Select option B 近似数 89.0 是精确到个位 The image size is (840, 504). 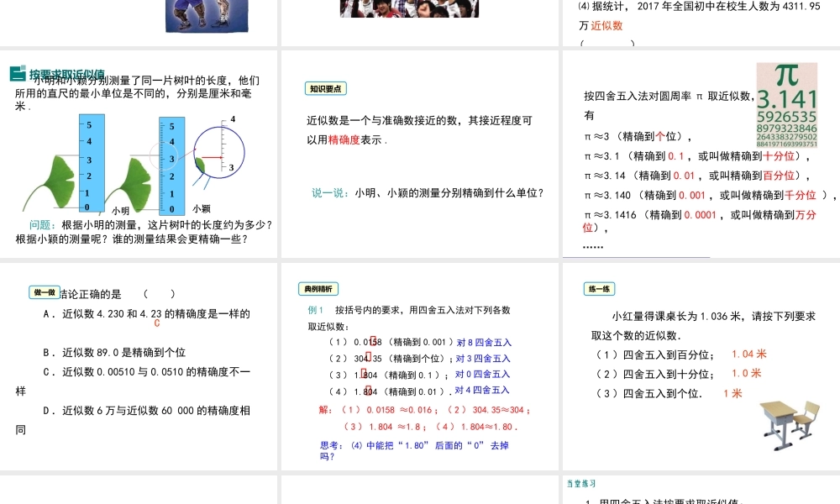114,353
